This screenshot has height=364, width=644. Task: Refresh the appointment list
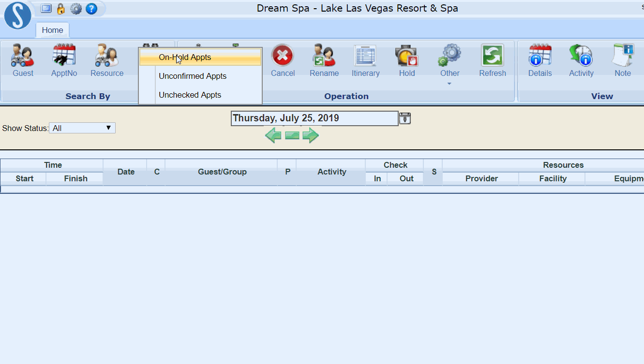(493, 59)
